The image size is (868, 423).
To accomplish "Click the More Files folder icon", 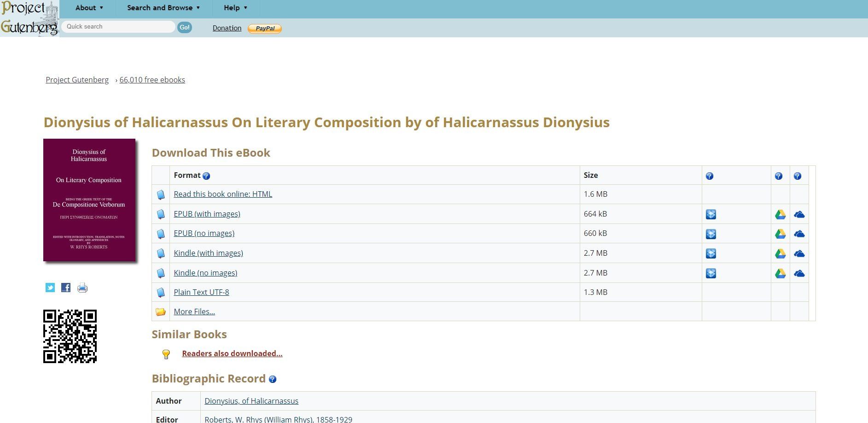I will (x=161, y=312).
